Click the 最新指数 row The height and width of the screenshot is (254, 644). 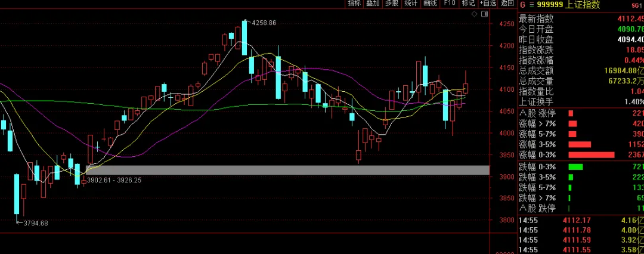(x=581, y=19)
